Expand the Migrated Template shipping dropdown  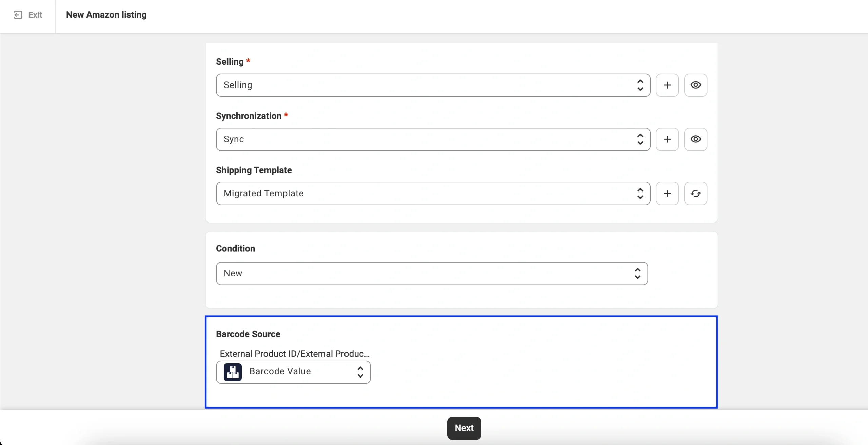(433, 193)
